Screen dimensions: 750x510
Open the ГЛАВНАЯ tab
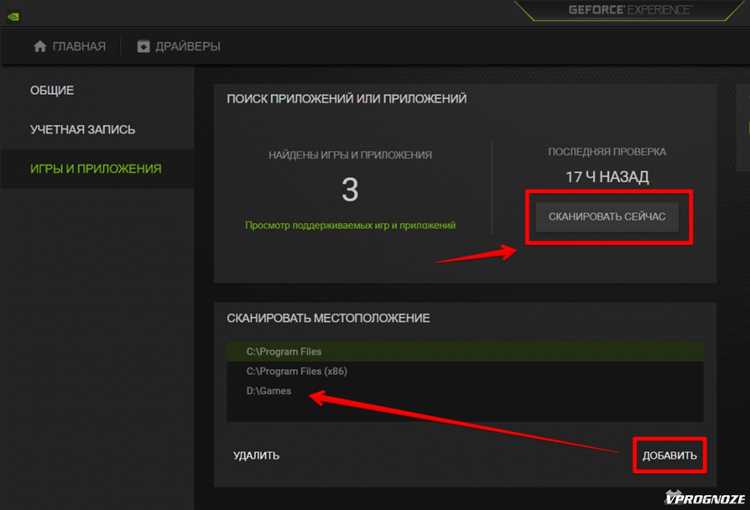pyautogui.click(x=70, y=46)
